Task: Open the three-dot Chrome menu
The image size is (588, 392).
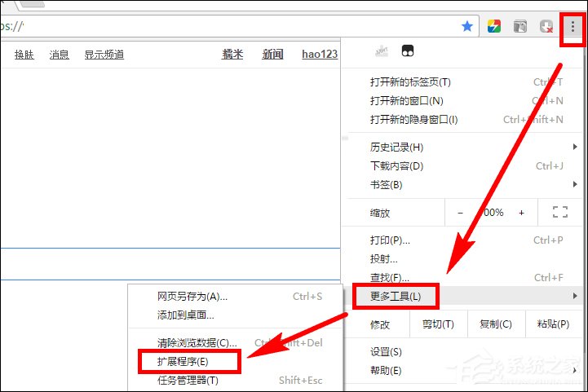Action: (x=573, y=26)
